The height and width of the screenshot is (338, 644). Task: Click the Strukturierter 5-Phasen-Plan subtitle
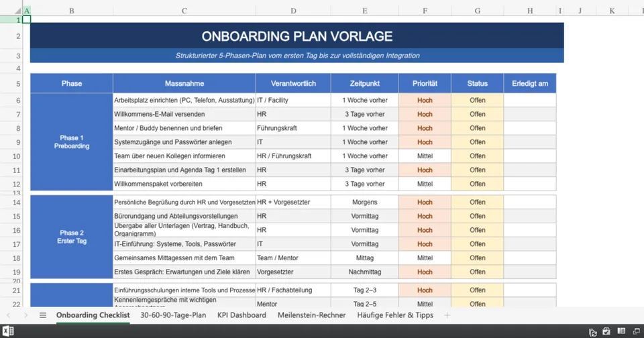297,56
